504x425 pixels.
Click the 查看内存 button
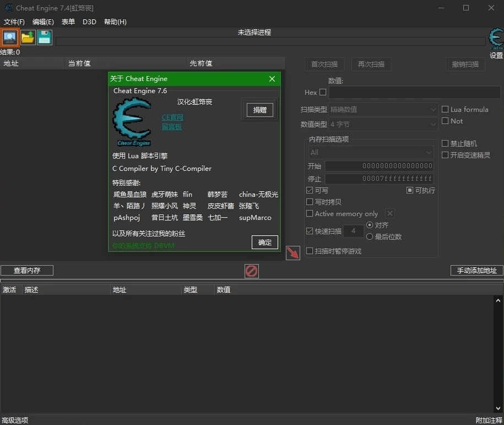pos(27,271)
